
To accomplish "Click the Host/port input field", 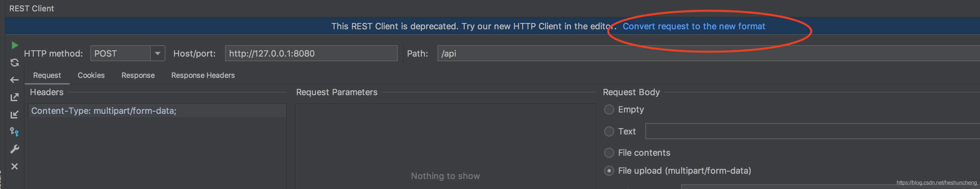I will point(311,53).
